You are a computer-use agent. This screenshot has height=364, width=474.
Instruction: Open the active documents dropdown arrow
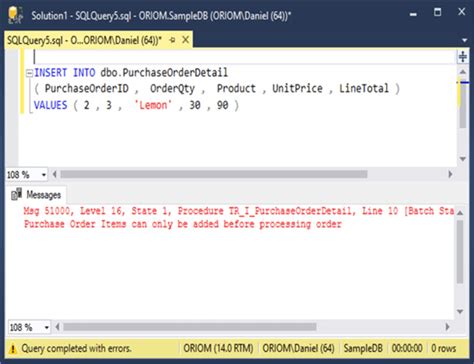[464, 41]
